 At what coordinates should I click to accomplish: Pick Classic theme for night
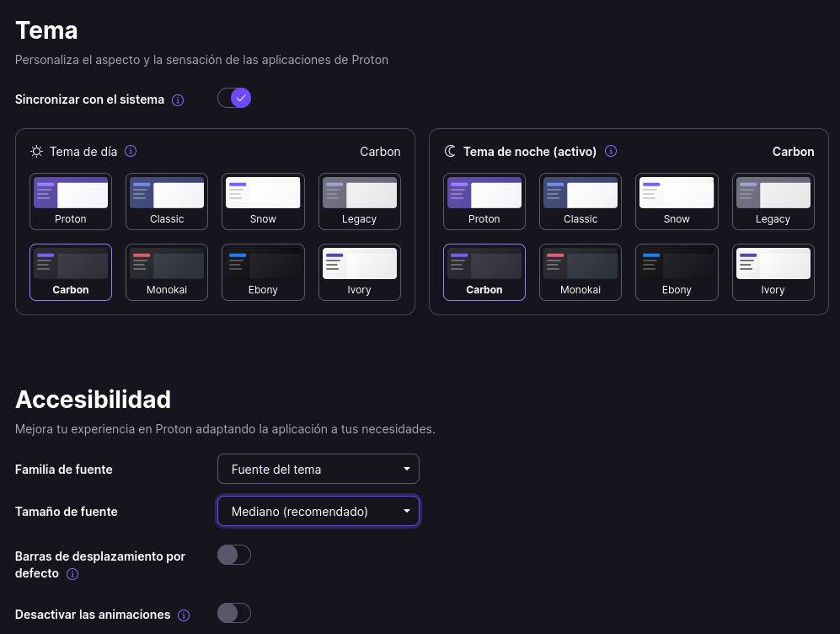(x=581, y=201)
